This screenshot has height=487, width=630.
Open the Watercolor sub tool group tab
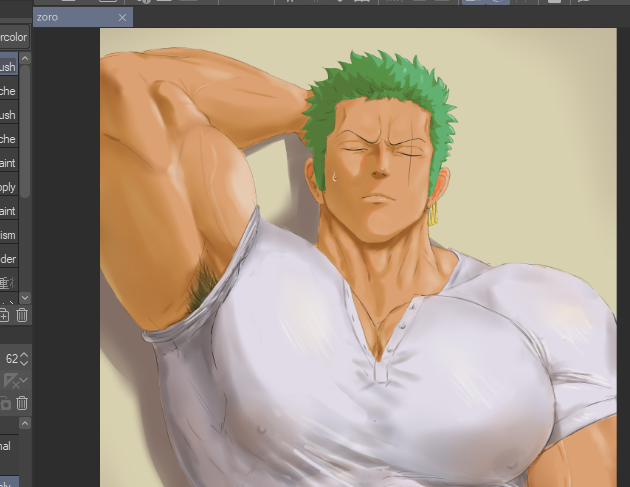[x=14, y=37]
